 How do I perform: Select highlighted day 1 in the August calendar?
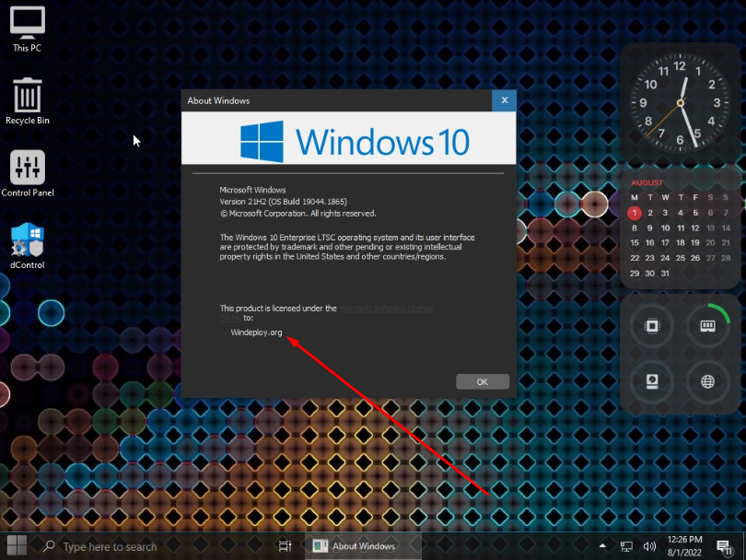pos(635,213)
